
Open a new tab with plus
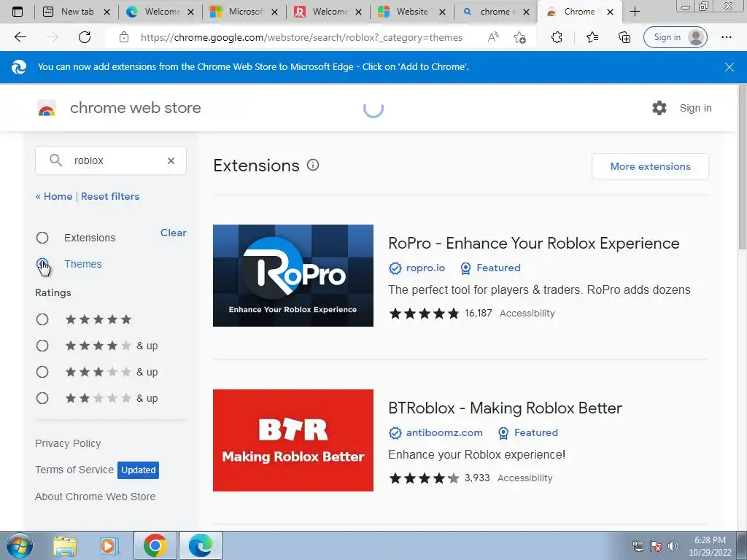[635, 12]
